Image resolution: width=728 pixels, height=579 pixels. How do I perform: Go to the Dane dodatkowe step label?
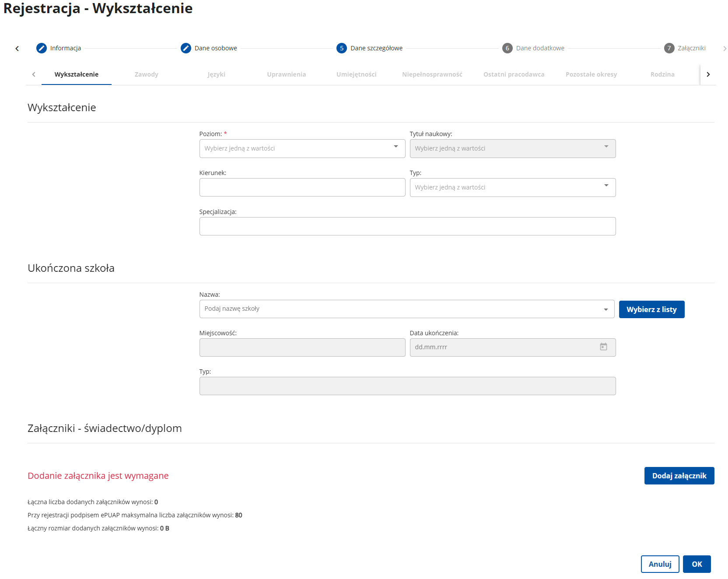540,48
